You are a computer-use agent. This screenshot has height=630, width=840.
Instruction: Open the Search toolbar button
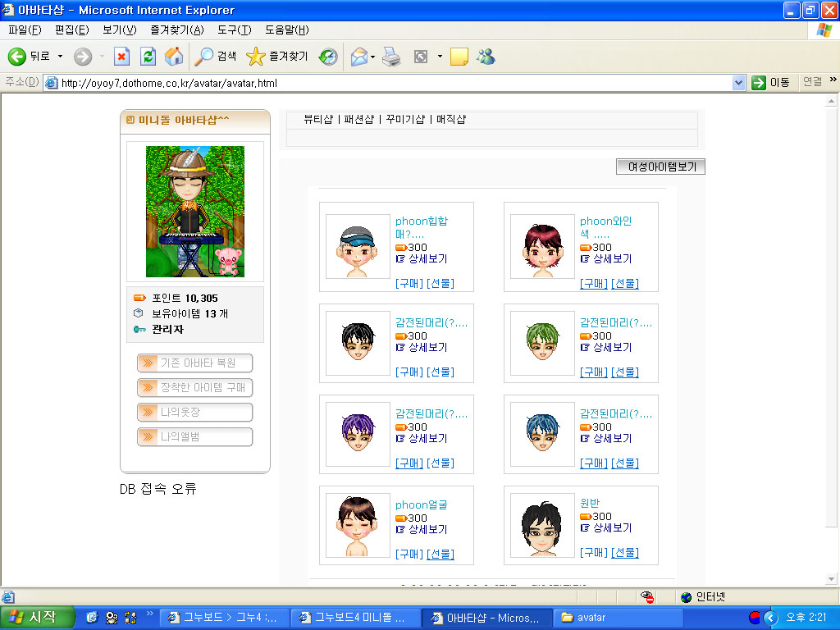[216, 57]
